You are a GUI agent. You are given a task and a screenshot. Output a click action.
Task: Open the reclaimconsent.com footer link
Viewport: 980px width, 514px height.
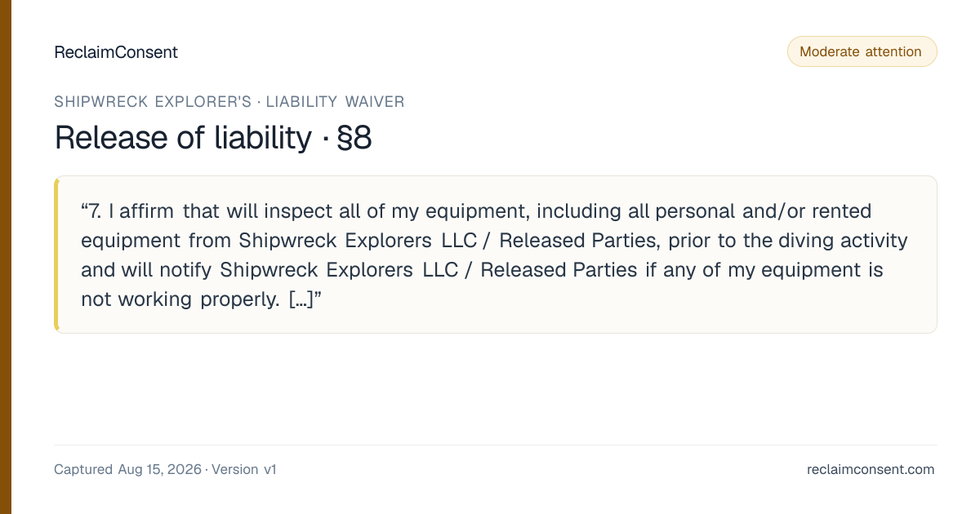[x=871, y=469]
